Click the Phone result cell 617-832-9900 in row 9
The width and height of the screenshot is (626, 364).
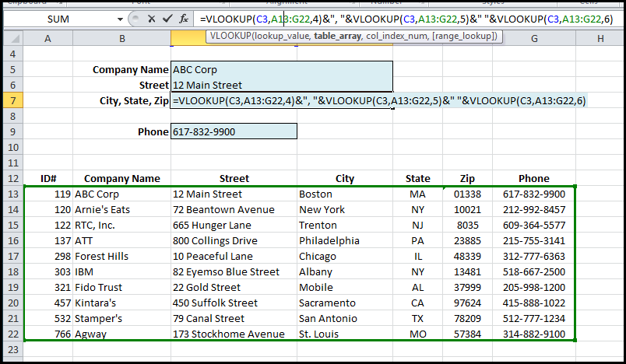tap(234, 131)
